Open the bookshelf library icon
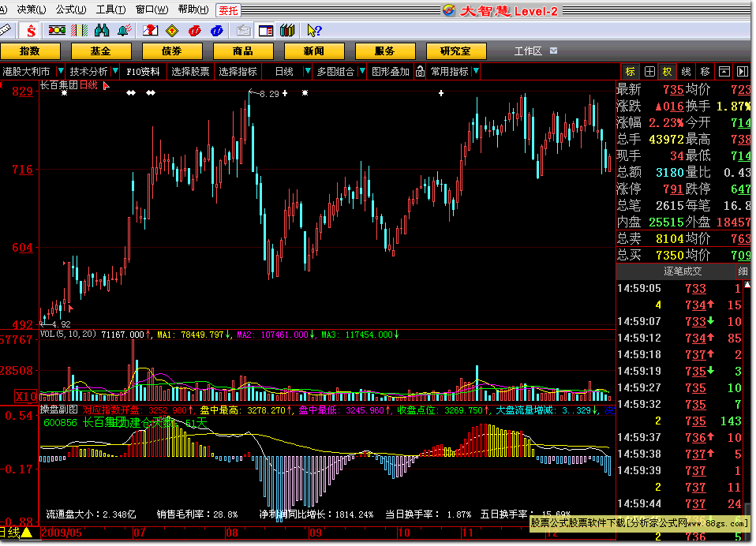The height and width of the screenshot is (546, 756). [x=287, y=30]
